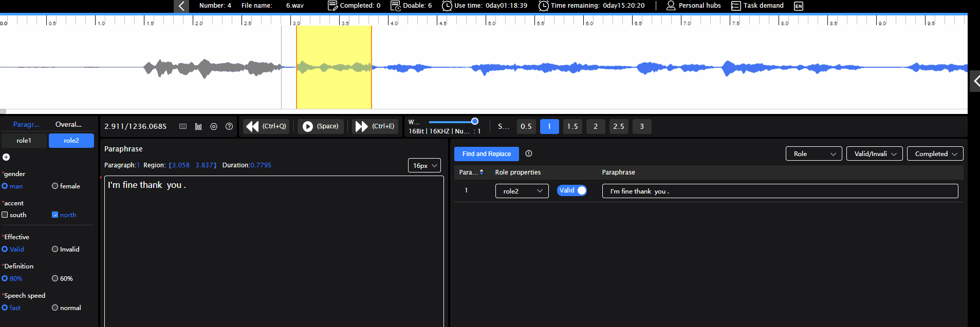Click the Doable list icon
The height and width of the screenshot is (327, 980).
(396, 6)
